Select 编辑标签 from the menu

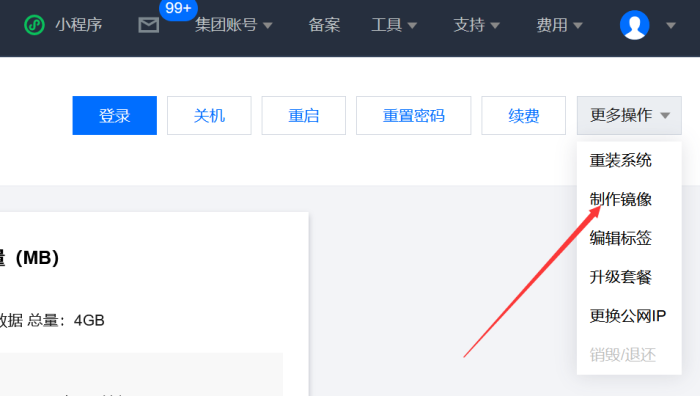pyautogui.click(x=629, y=238)
